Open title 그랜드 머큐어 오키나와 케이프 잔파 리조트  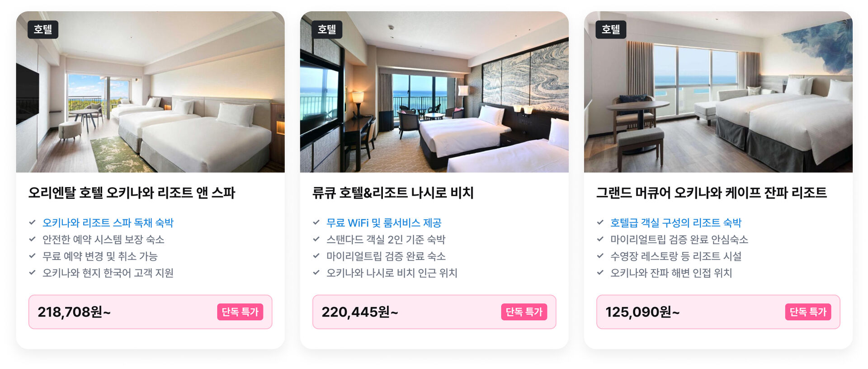click(712, 193)
